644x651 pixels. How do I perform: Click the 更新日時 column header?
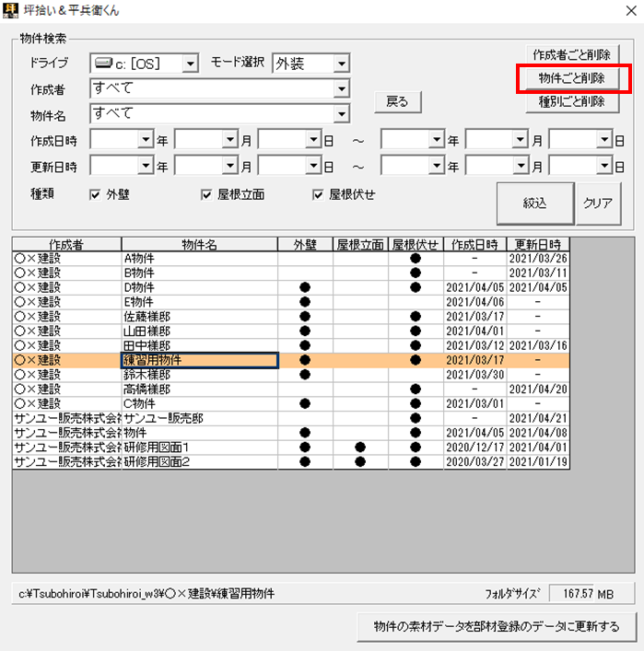pos(538,245)
